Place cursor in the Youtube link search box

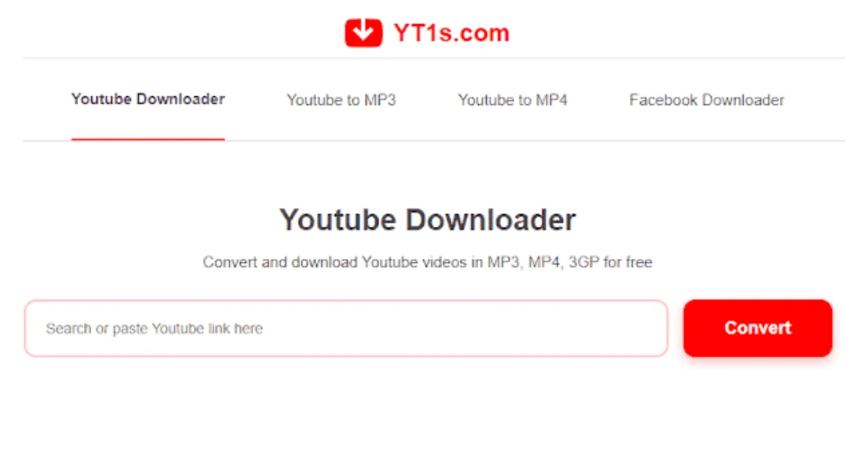pos(346,328)
